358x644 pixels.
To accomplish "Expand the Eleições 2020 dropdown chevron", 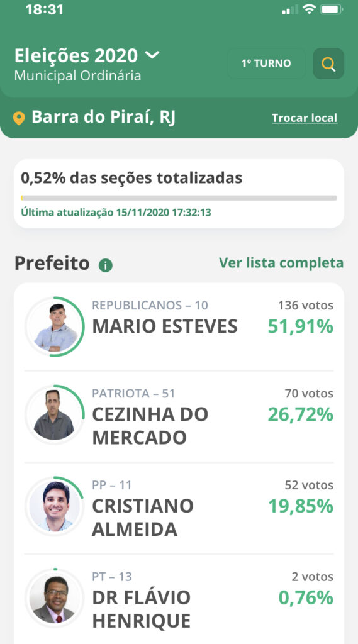I will point(152,55).
